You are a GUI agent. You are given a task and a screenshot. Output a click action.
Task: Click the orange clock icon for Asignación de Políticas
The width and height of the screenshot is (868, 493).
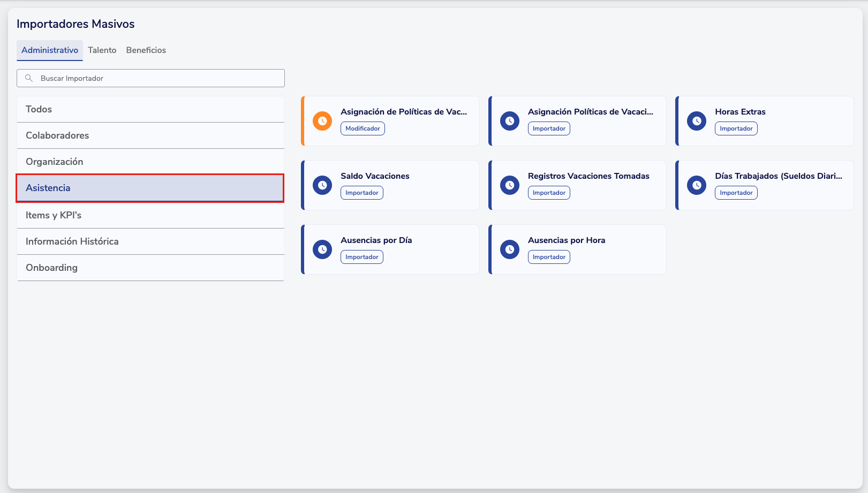click(322, 121)
